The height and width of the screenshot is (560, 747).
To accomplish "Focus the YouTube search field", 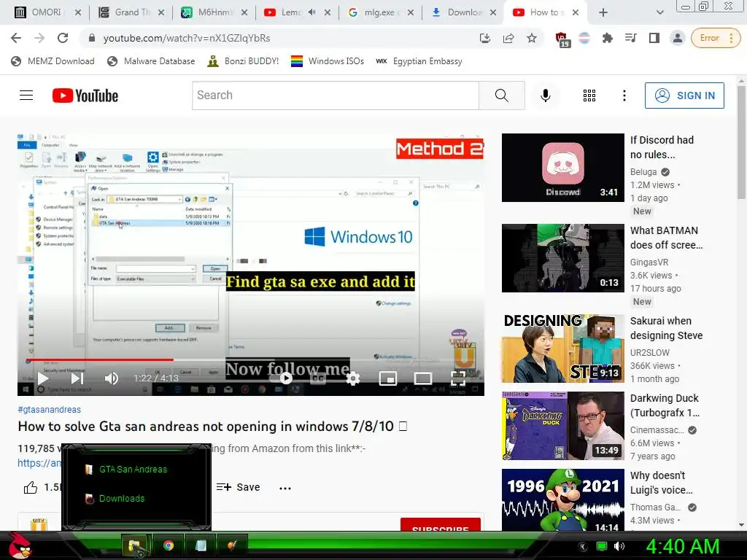I will coord(336,96).
